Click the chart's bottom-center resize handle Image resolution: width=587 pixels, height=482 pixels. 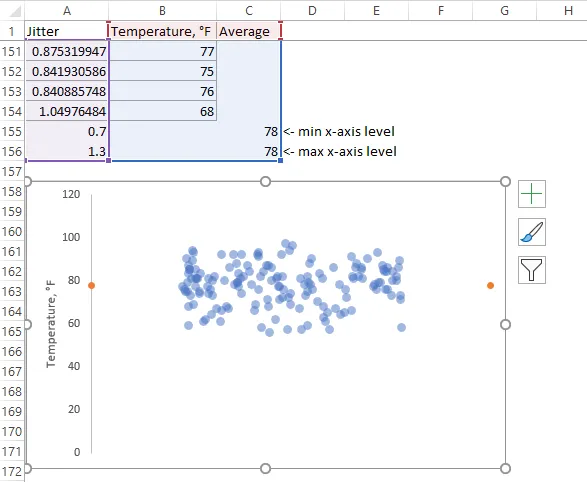pos(265,469)
